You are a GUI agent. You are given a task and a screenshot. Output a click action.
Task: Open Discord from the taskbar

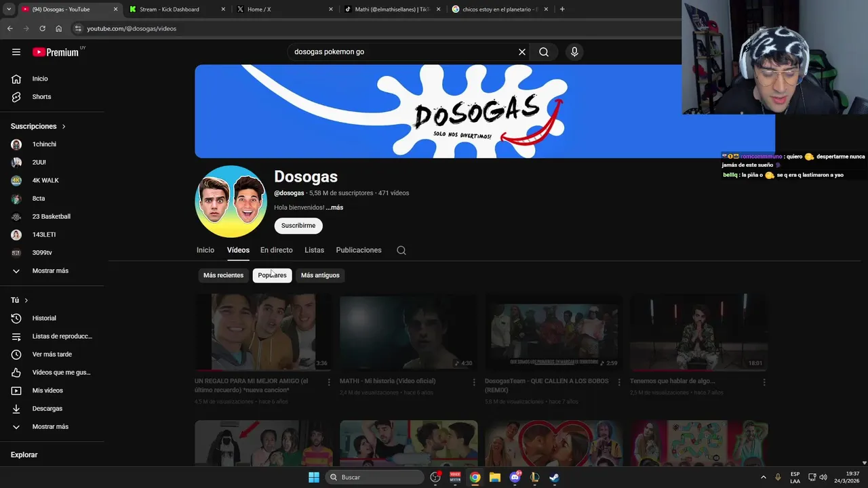point(515,477)
